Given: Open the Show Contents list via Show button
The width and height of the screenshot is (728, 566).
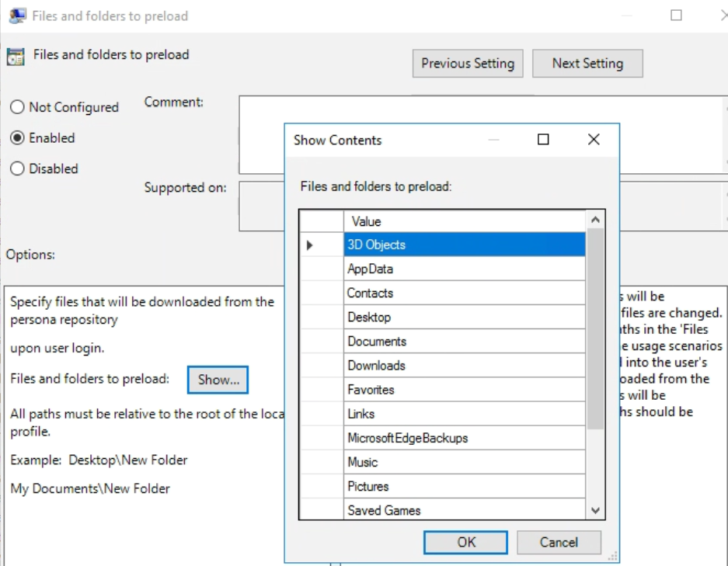Looking at the screenshot, I should click(x=218, y=380).
